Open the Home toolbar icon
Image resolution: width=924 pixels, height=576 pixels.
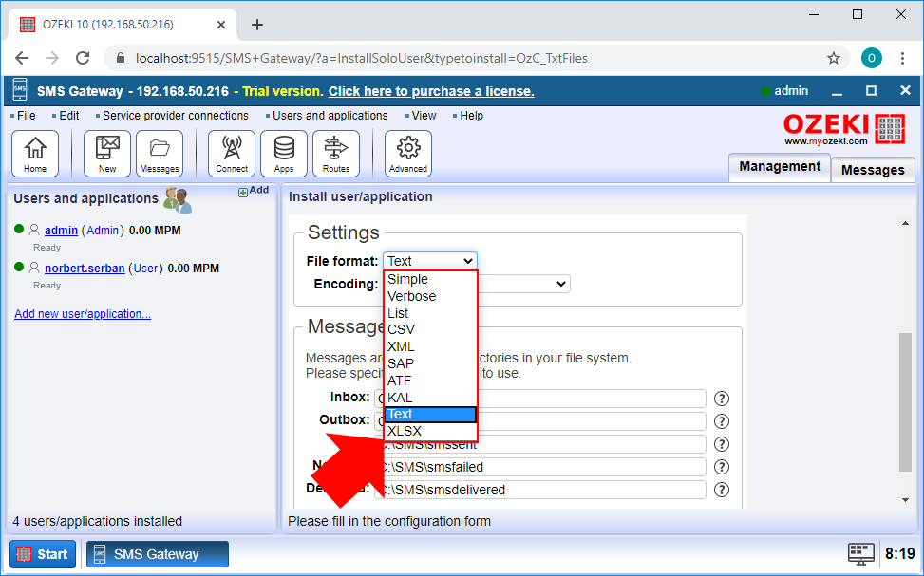point(35,154)
